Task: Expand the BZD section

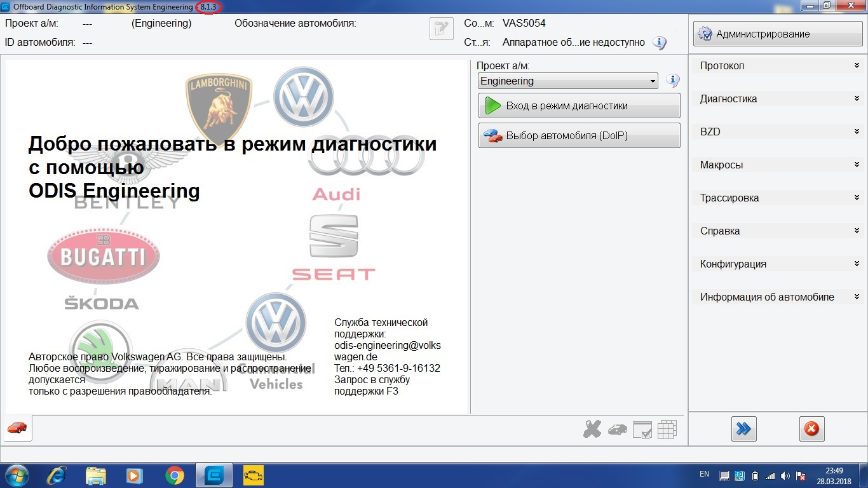Action: click(x=778, y=132)
